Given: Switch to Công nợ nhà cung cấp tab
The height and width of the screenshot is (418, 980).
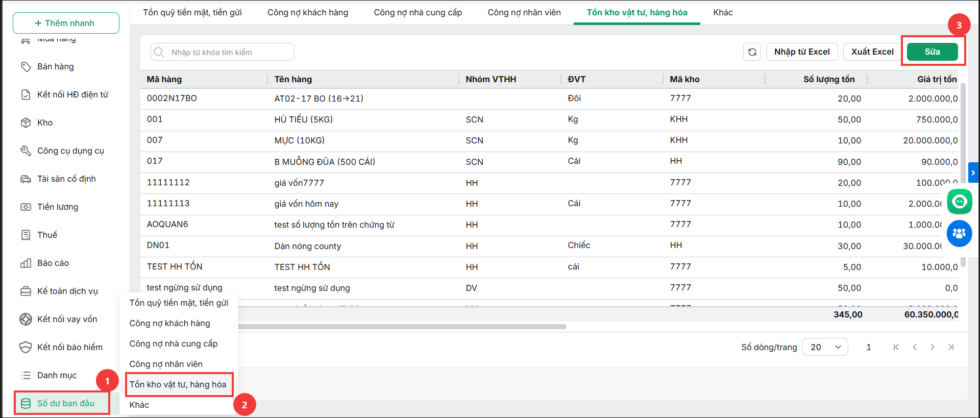Looking at the screenshot, I should 418,12.
